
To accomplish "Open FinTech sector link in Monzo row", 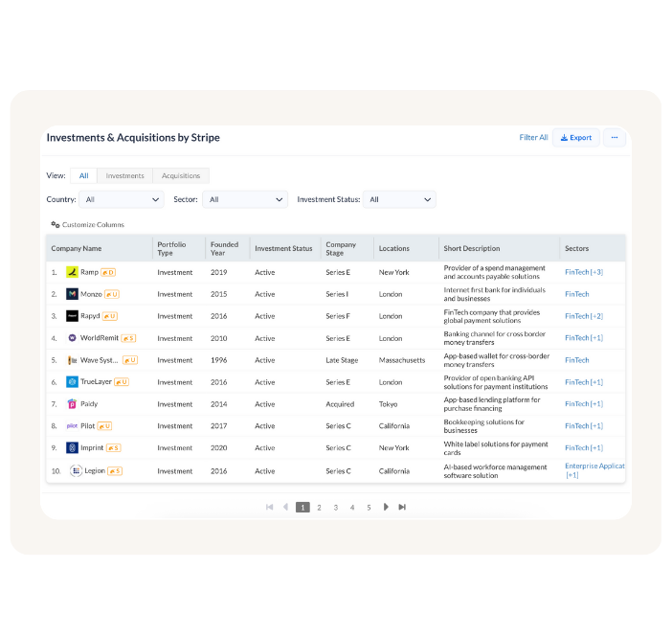I will point(577,294).
